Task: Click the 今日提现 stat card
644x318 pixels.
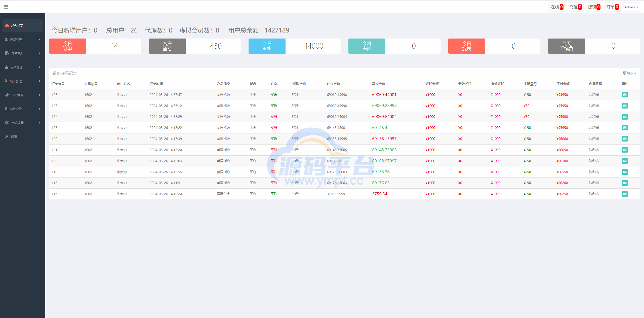Action: pyautogui.click(x=467, y=46)
